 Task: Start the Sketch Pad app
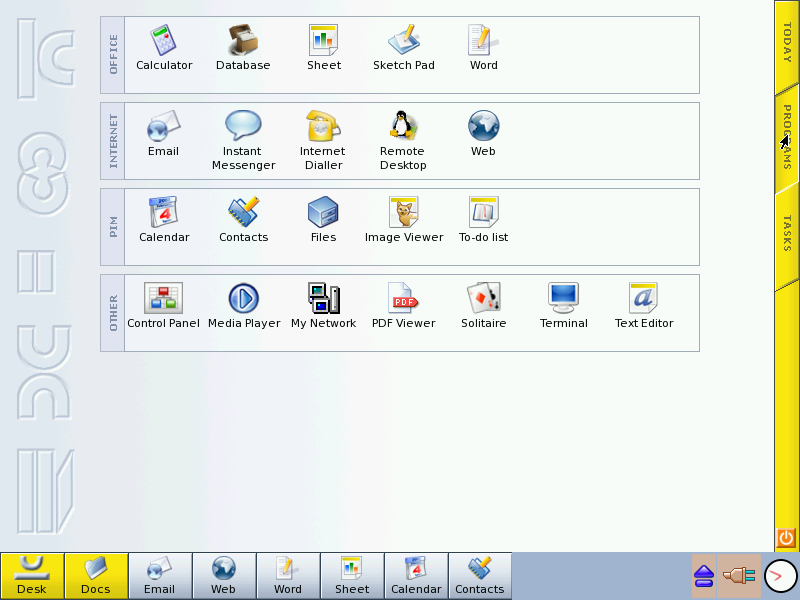(404, 47)
